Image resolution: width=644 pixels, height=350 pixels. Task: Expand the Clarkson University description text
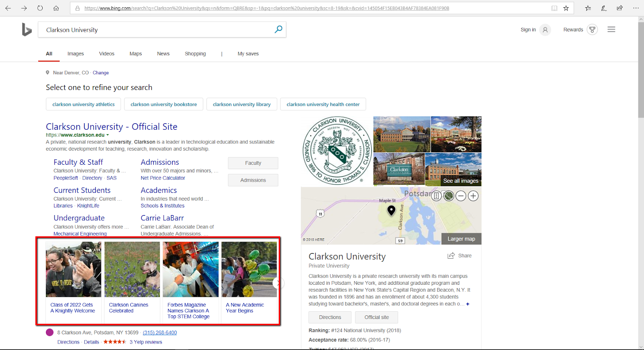click(x=468, y=304)
